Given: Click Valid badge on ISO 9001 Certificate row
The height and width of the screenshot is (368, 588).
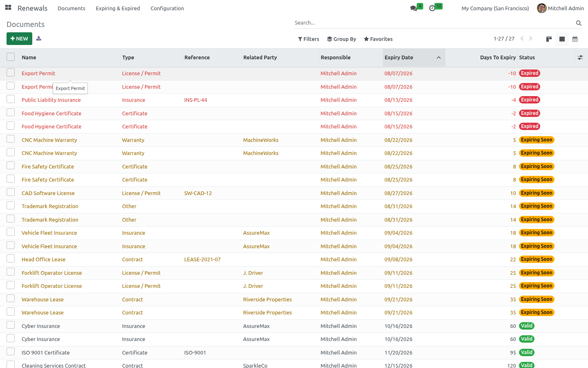Looking at the screenshot, I should click(x=527, y=352).
